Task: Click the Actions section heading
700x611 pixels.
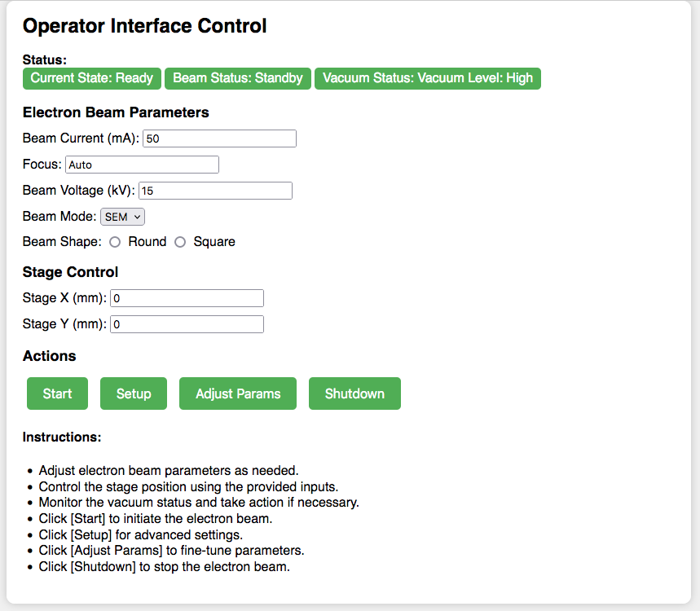Action: (50, 356)
